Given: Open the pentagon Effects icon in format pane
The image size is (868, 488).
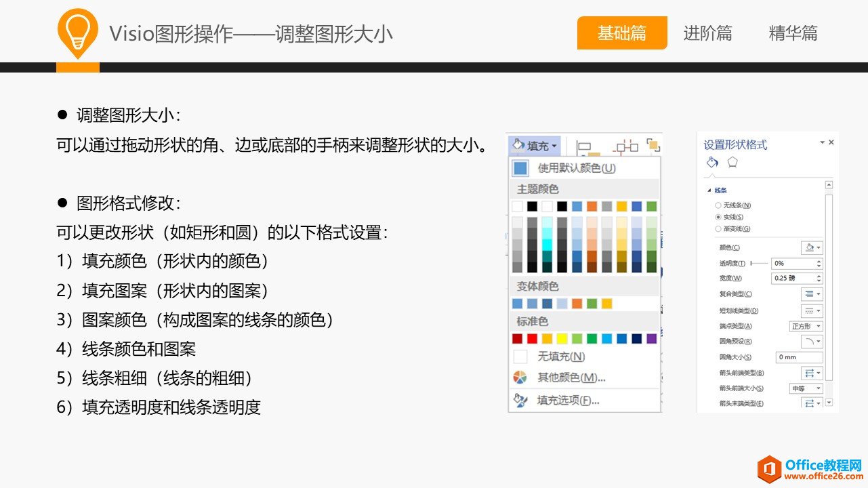Looking at the screenshot, I should 732,163.
